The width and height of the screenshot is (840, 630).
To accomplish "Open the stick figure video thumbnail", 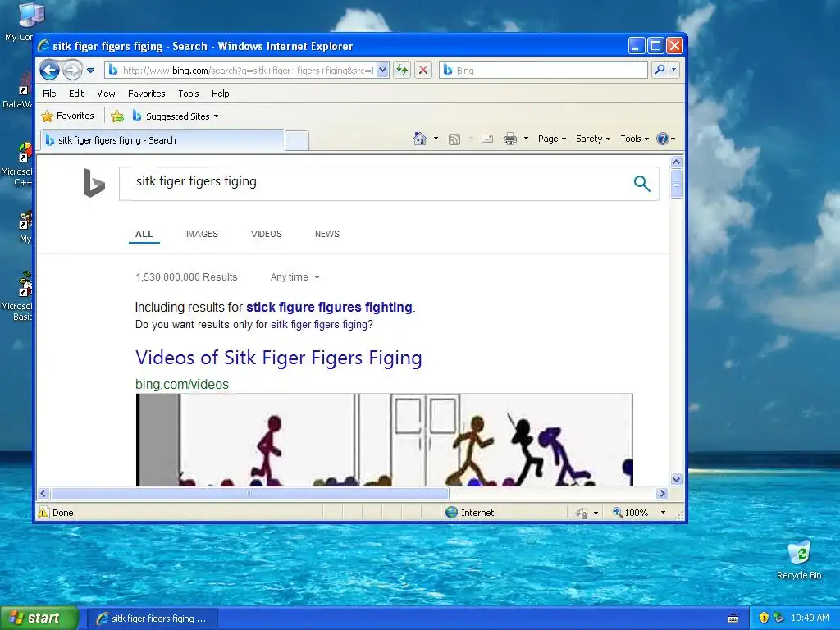I will pos(384,441).
